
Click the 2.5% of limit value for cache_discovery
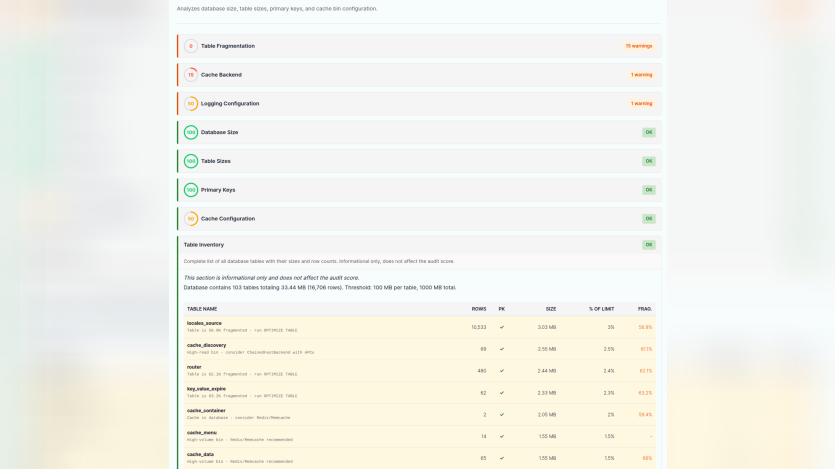tap(609, 349)
